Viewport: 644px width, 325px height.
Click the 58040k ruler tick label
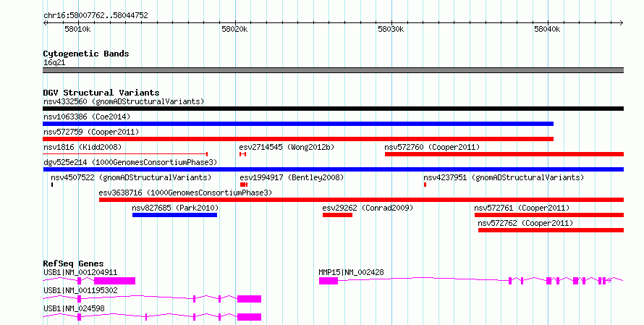pyautogui.click(x=547, y=29)
